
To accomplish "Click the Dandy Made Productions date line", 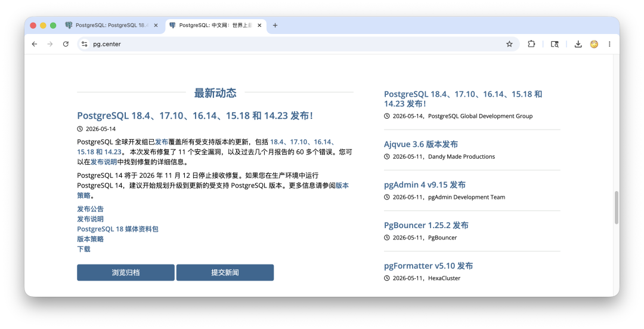I will [439, 156].
